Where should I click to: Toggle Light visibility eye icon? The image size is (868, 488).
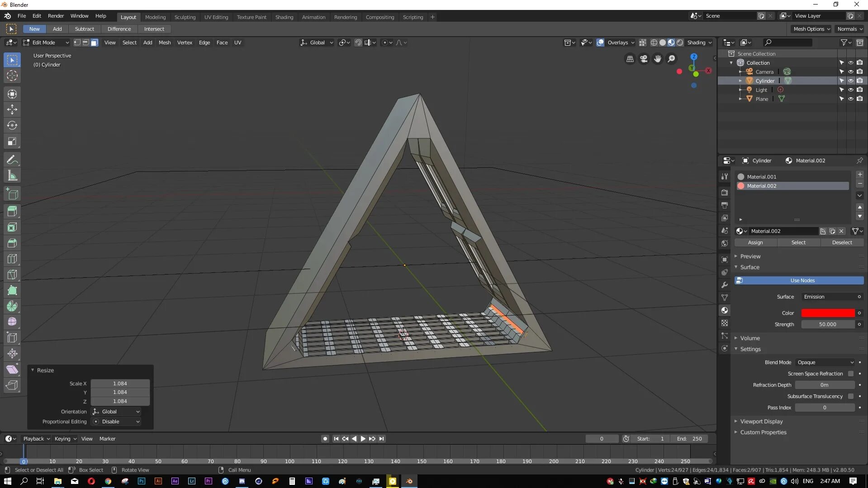pyautogui.click(x=851, y=90)
